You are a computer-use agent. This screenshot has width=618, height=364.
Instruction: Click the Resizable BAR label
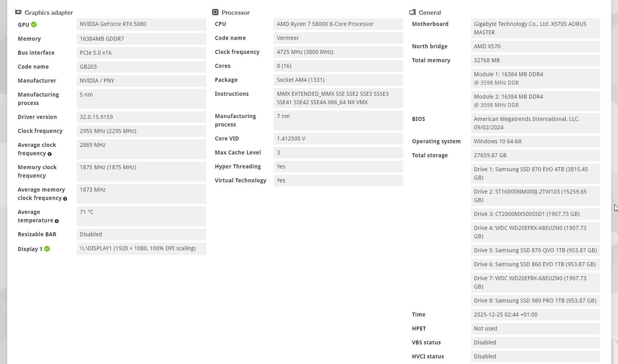tap(37, 234)
